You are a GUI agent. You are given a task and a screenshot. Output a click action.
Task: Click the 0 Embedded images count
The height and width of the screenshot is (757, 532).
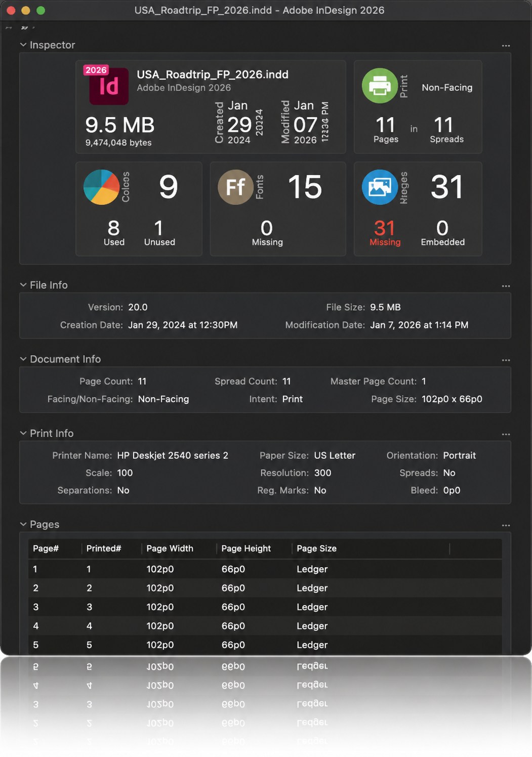[442, 233]
